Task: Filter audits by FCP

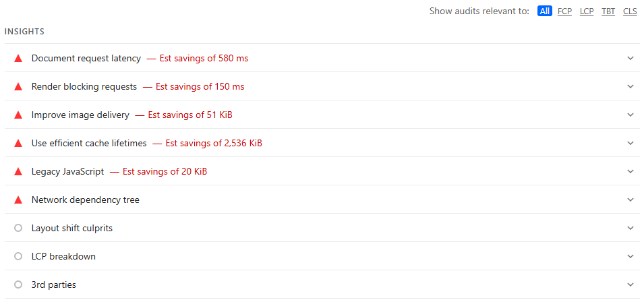Action: [x=564, y=11]
